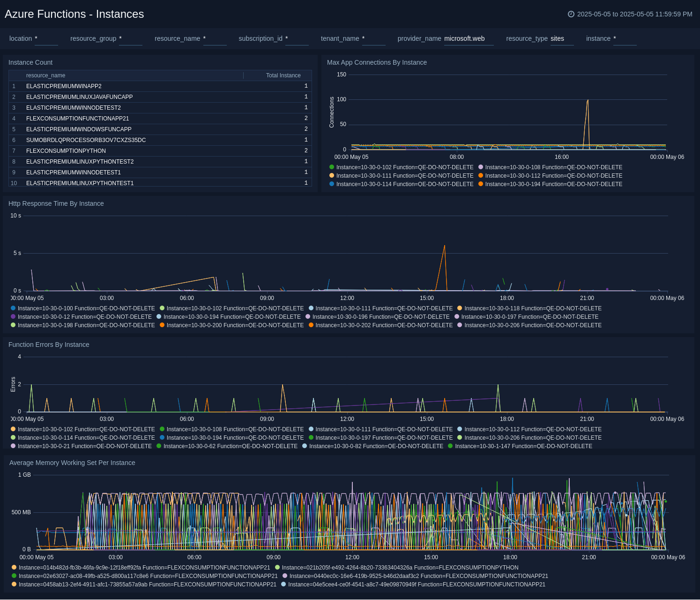The width and height of the screenshot is (700, 600).
Task: Click 10-30-0-206 legend entry in Function Errors
Action: pos(529,438)
